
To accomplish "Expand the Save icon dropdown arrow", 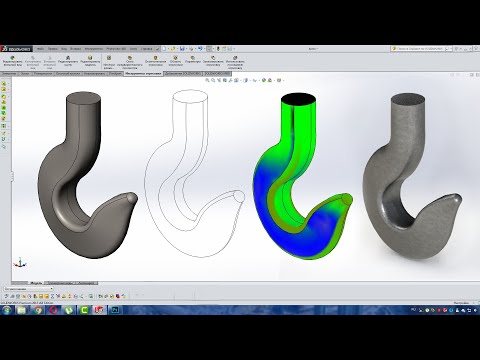I will click(x=186, y=49).
